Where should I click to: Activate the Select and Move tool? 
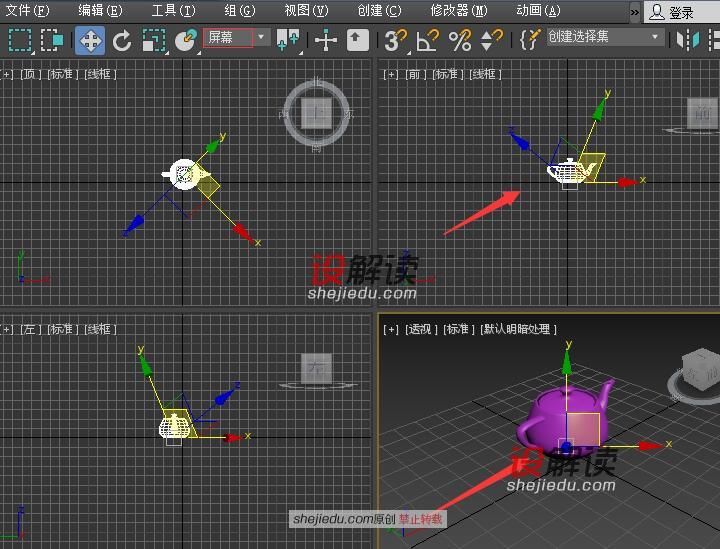click(90, 40)
